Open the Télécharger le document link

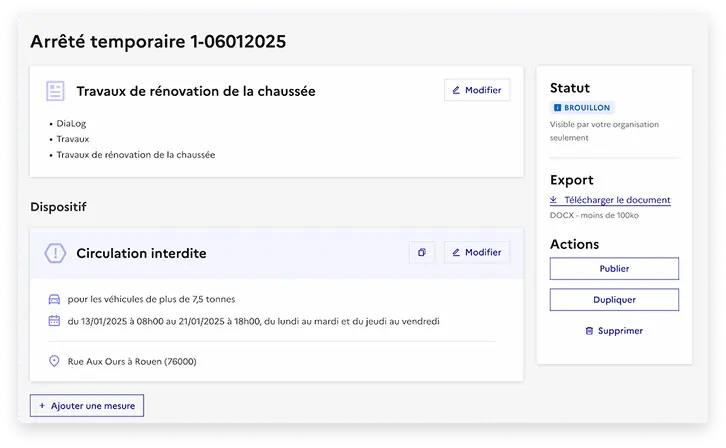pyautogui.click(x=610, y=200)
